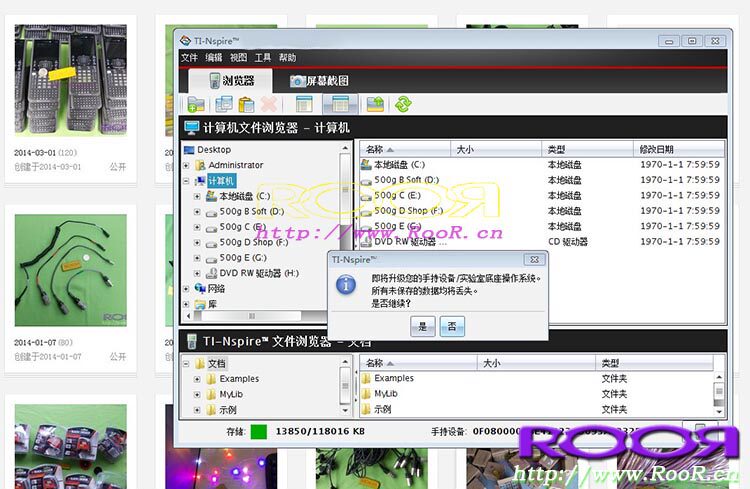The image size is (750, 489).
Task: Click the handheld tree scroll-down arrow
Action: tap(345, 410)
